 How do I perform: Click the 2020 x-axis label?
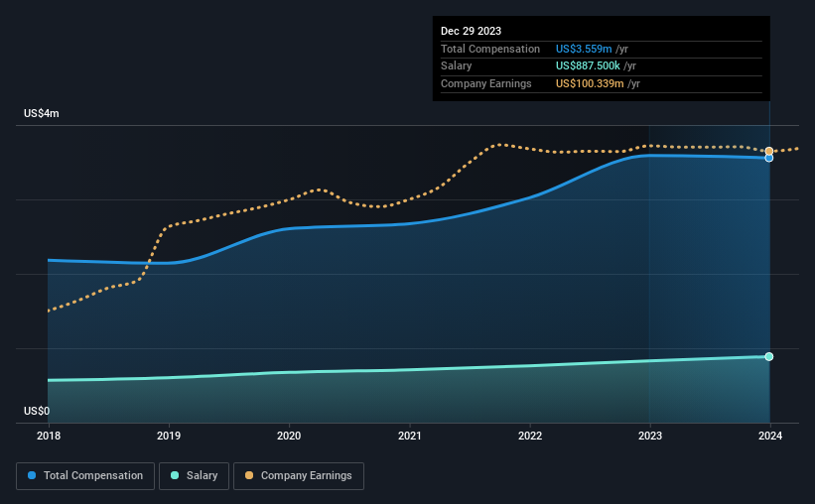click(289, 436)
